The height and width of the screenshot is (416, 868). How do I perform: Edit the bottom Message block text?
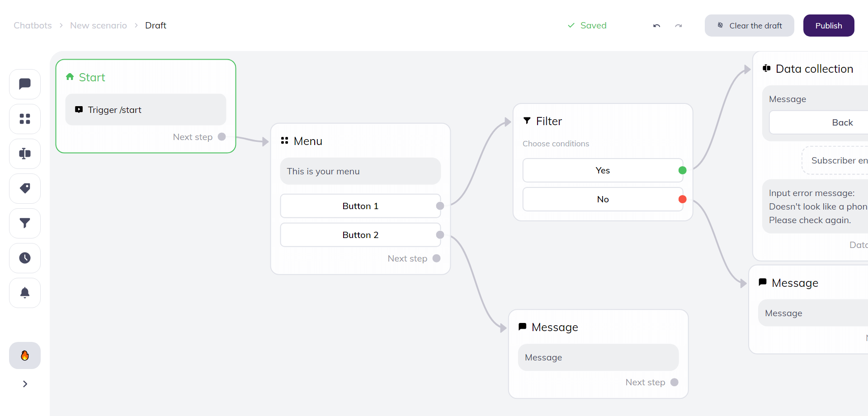[598, 357]
